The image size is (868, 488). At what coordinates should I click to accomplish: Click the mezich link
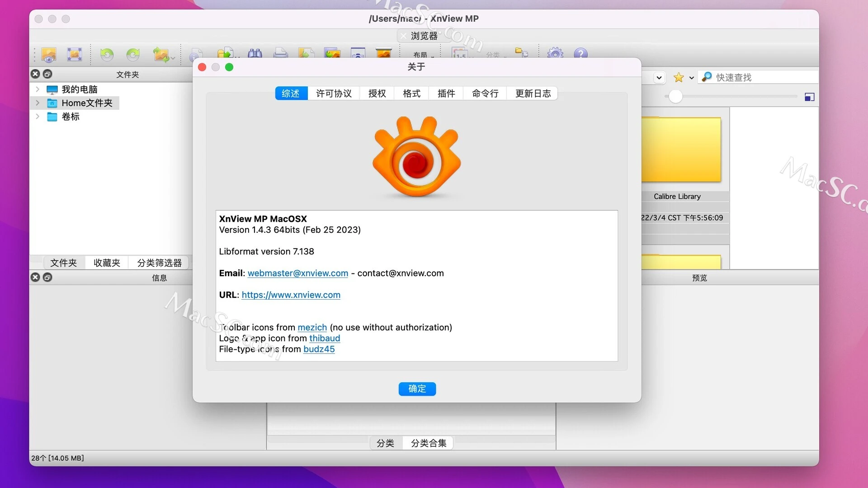[x=312, y=328]
